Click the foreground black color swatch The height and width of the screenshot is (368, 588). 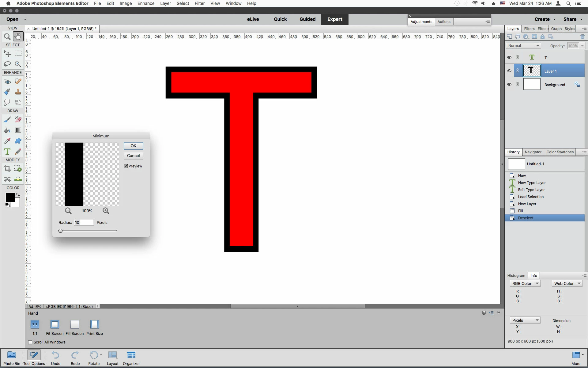tap(9, 197)
